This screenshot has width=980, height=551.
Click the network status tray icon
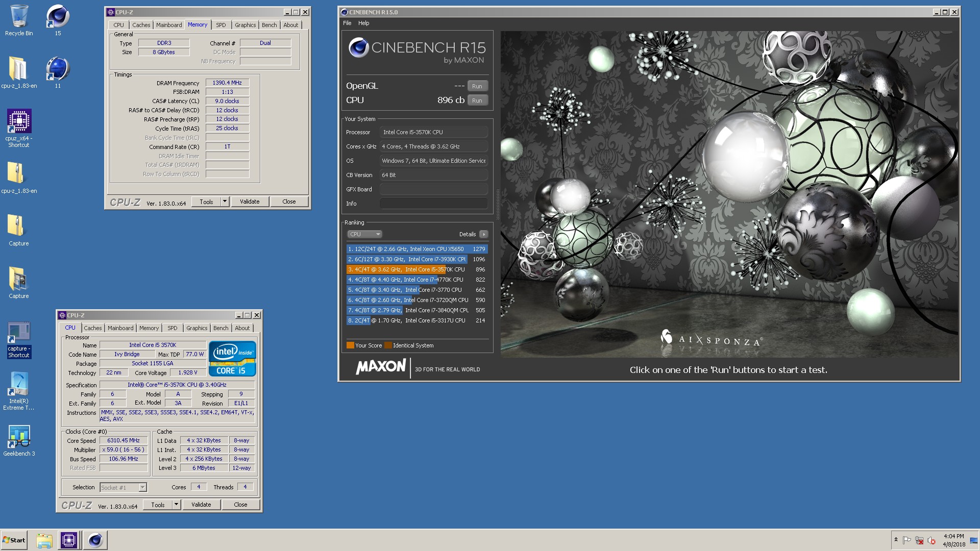click(919, 540)
